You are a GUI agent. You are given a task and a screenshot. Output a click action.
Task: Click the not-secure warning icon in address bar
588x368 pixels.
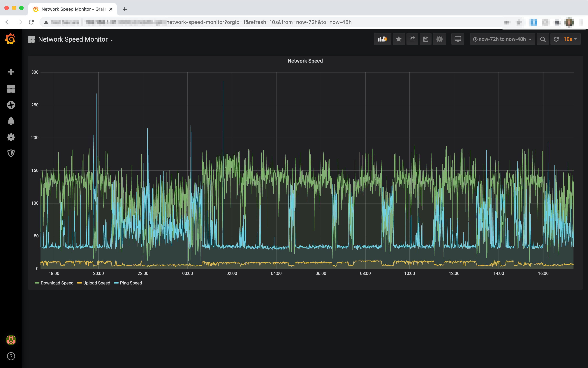pyautogui.click(x=46, y=22)
